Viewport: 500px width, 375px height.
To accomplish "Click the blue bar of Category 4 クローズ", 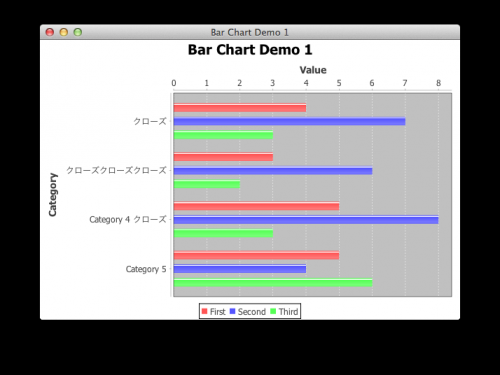I will (x=306, y=220).
